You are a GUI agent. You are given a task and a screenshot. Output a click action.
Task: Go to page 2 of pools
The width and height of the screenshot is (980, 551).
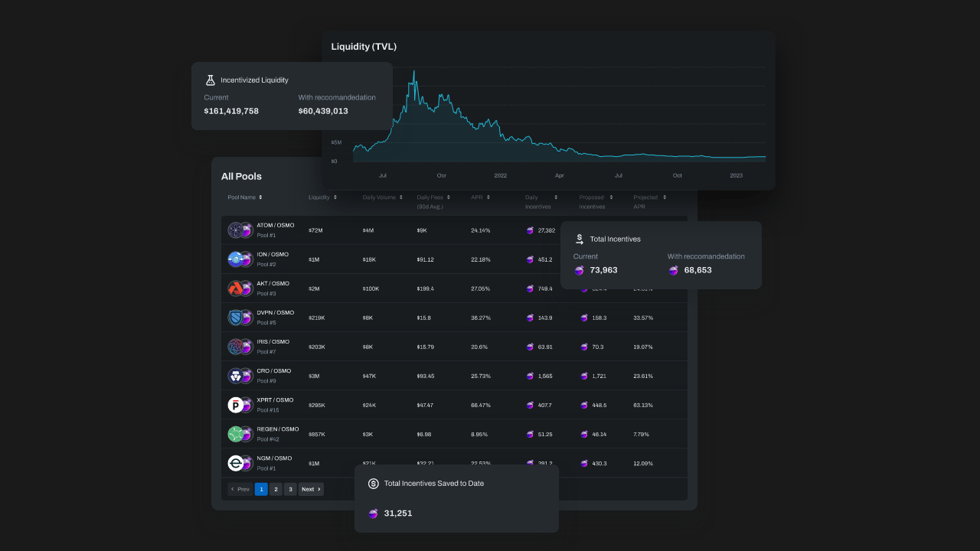click(x=276, y=489)
